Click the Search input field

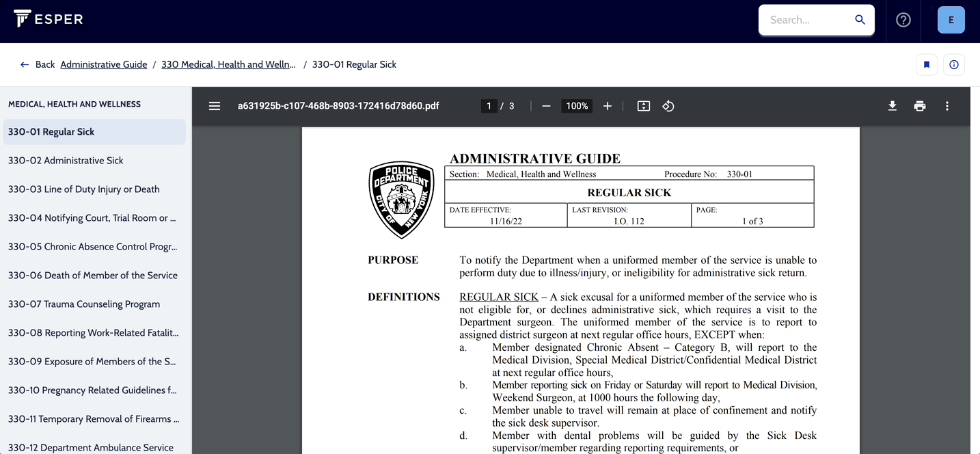tap(808, 20)
